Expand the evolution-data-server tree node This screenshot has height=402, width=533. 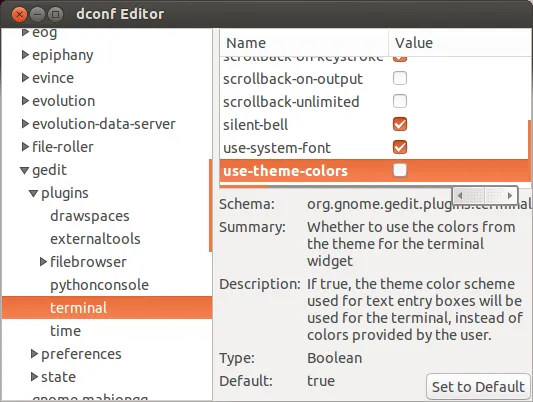25,124
